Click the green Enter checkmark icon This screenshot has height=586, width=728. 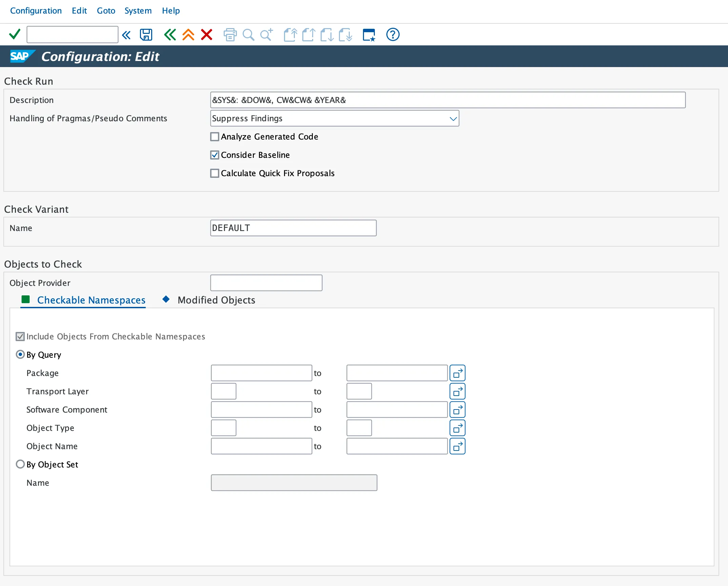pos(15,34)
